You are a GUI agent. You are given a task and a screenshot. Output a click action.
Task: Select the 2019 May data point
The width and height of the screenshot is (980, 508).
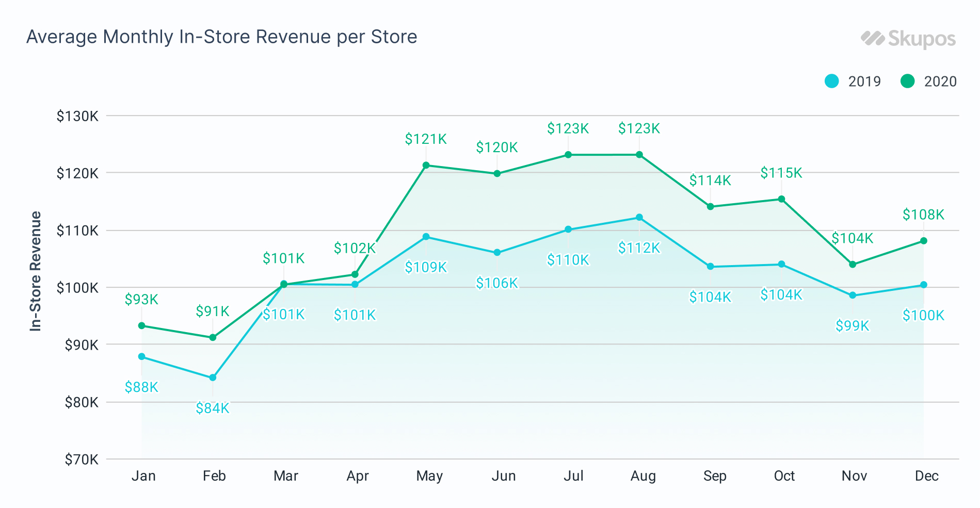pyautogui.click(x=426, y=237)
